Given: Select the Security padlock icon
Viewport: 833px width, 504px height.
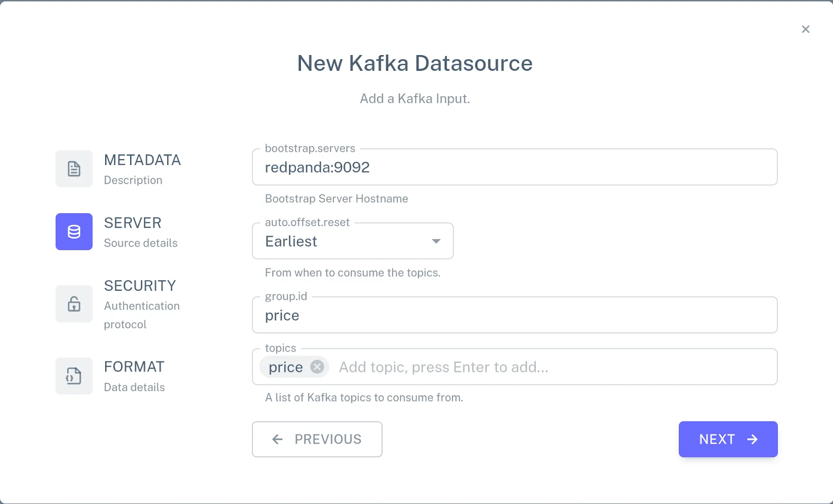Looking at the screenshot, I should [73, 304].
